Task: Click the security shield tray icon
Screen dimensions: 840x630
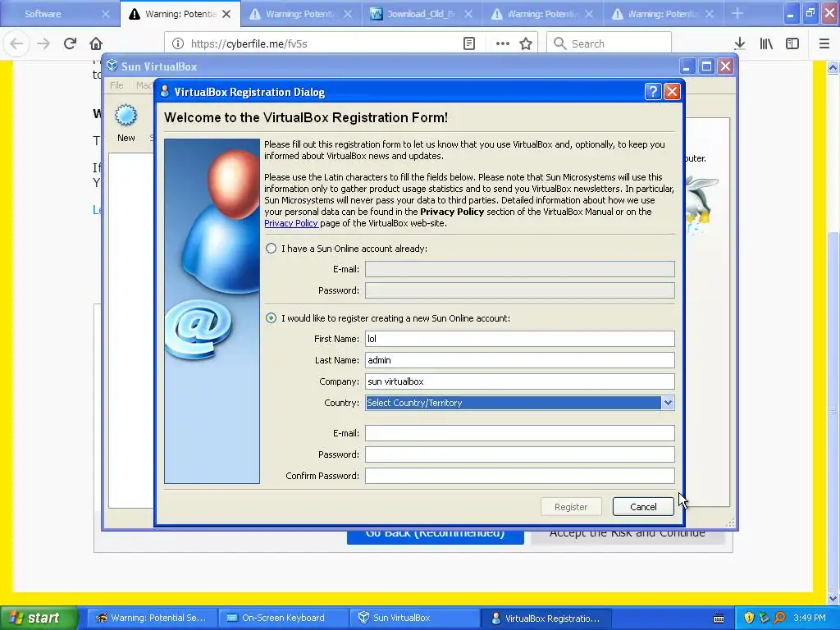Action: tap(749, 618)
